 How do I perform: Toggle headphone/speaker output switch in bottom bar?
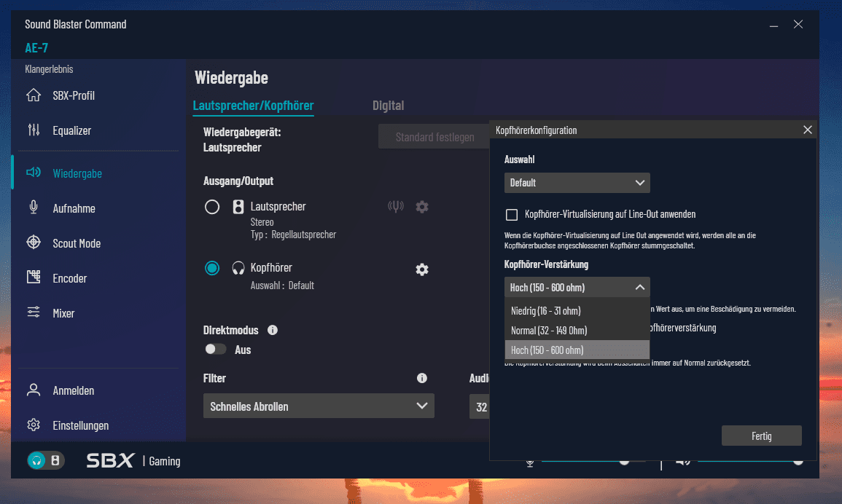46,460
